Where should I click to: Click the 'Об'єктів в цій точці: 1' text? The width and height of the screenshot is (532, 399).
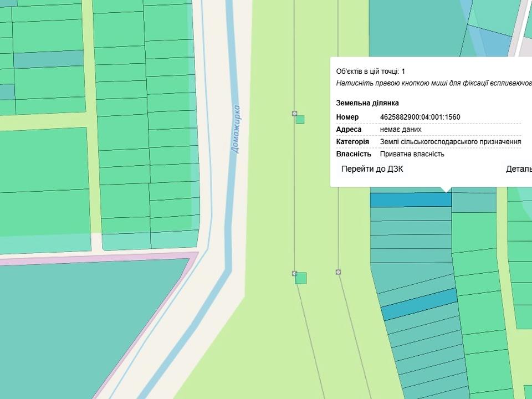(x=370, y=71)
